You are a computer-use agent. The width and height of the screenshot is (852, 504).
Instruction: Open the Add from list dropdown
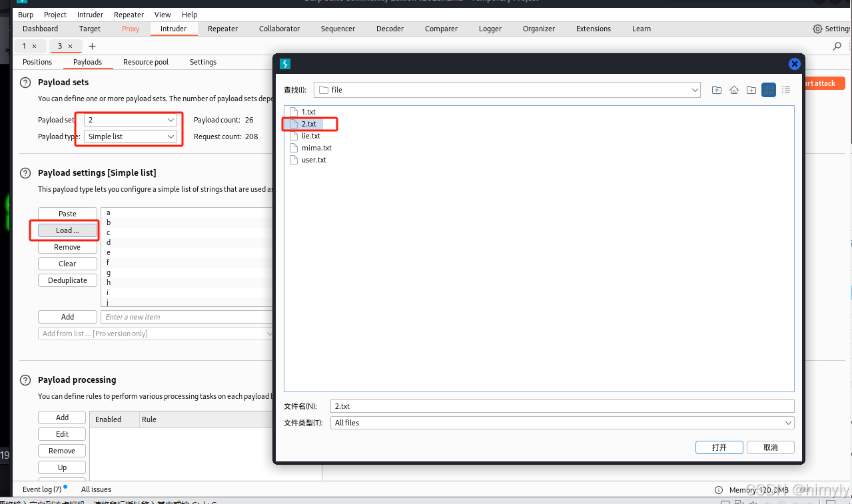[x=157, y=334]
